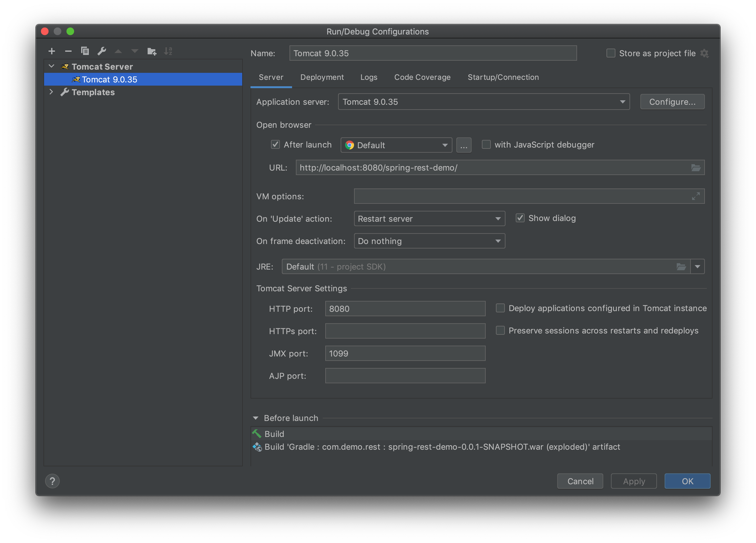Uncheck the Show dialog checkbox
The image size is (756, 543).
pyautogui.click(x=520, y=218)
